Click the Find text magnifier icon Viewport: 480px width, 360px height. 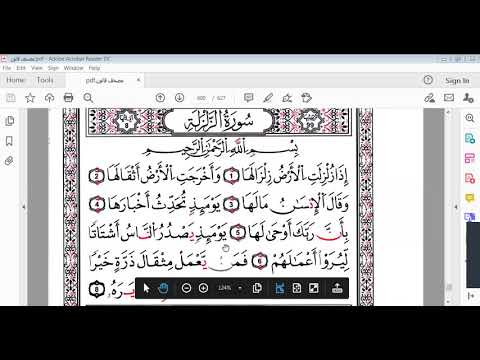pyautogui.click(x=88, y=98)
